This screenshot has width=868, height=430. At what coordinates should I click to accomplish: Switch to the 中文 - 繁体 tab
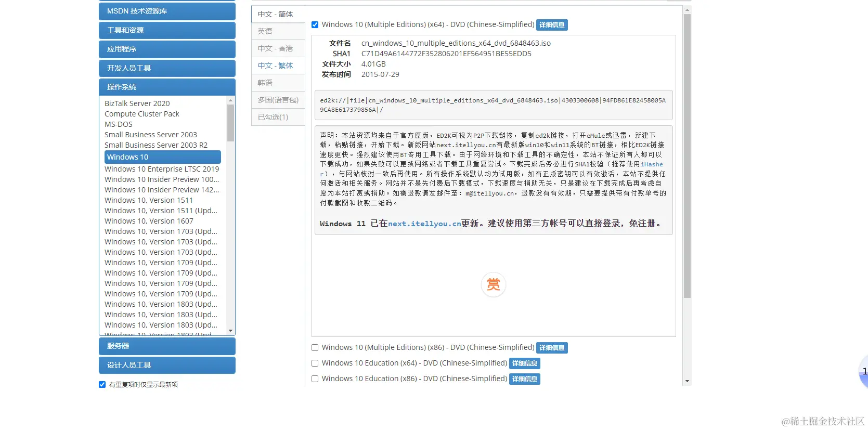(x=278, y=66)
